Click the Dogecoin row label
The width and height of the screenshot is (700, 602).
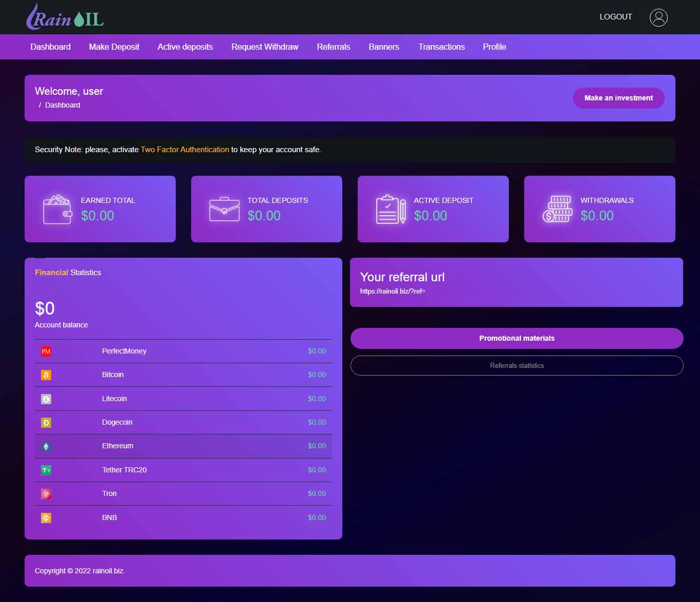[x=117, y=422]
